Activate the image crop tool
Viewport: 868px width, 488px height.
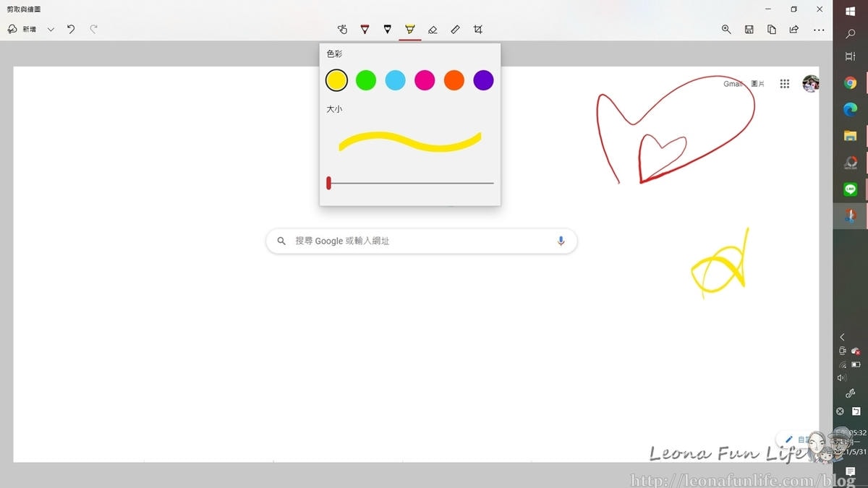tap(478, 30)
